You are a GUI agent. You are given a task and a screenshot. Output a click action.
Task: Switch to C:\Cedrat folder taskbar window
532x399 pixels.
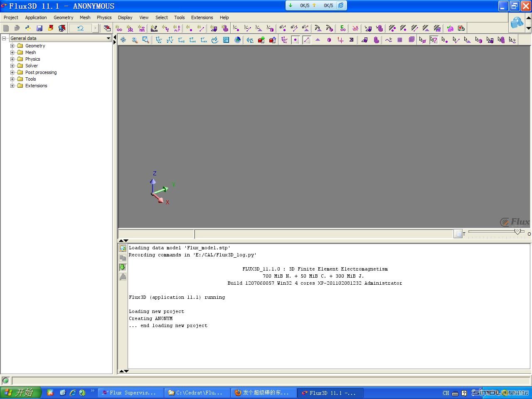(x=197, y=393)
